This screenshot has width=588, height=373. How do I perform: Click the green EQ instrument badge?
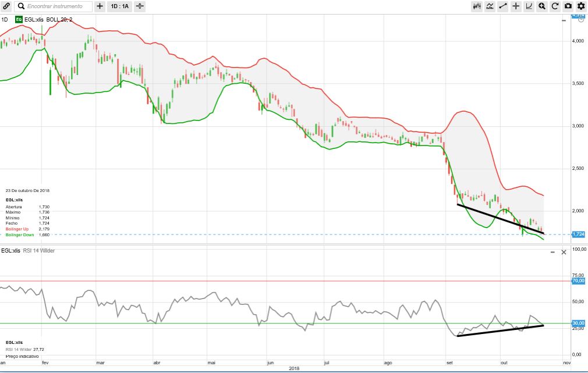click(19, 19)
